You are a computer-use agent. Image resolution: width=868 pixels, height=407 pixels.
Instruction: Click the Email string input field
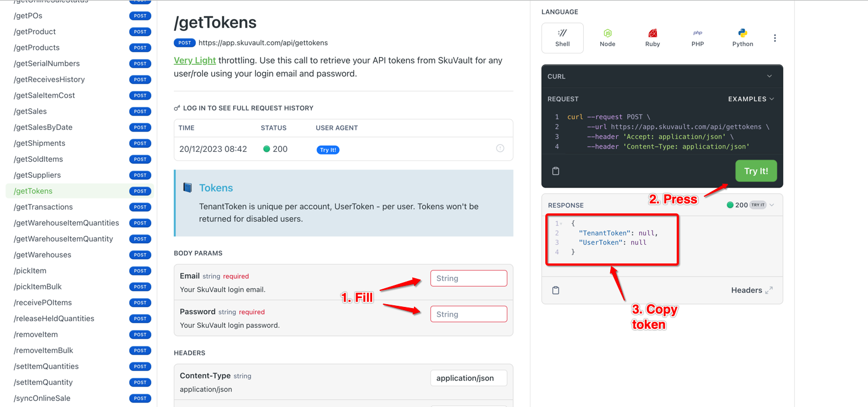coord(468,278)
